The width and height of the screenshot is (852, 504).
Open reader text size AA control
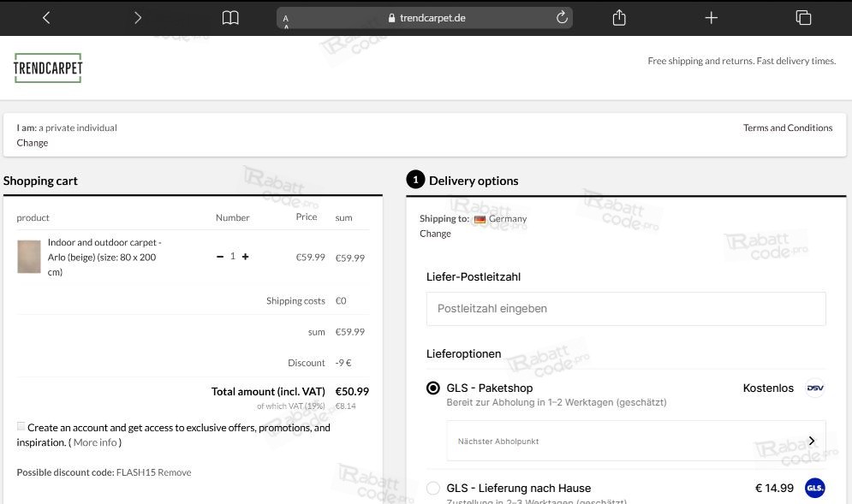[286, 20]
